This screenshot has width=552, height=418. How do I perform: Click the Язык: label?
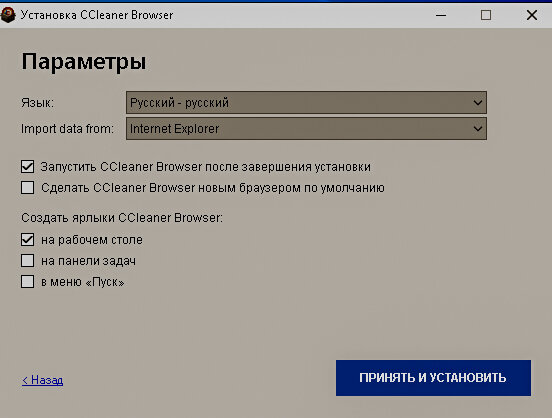38,103
